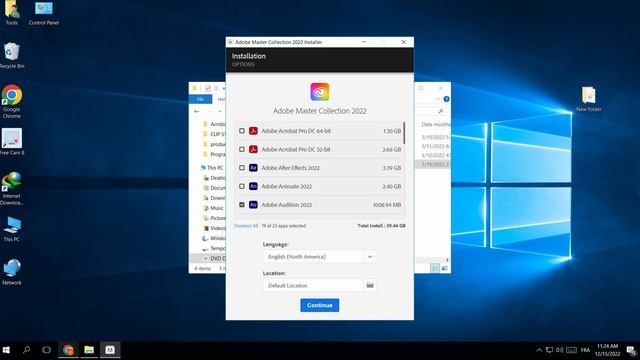Select This PC in Explorer tree
This screenshot has height=360, width=640.
pyautogui.click(x=212, y=168)
